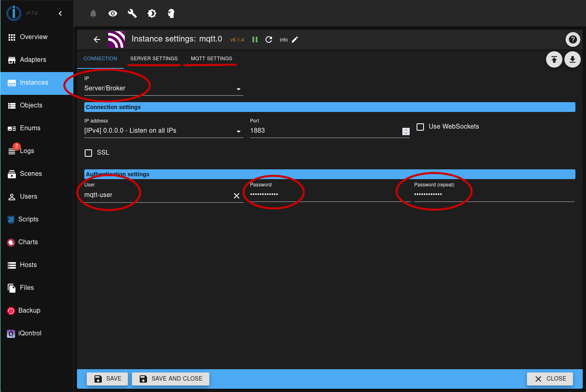Enable the SSL checkbox
Viewport: 586px width, 392px height.
(x=88, y=153)
